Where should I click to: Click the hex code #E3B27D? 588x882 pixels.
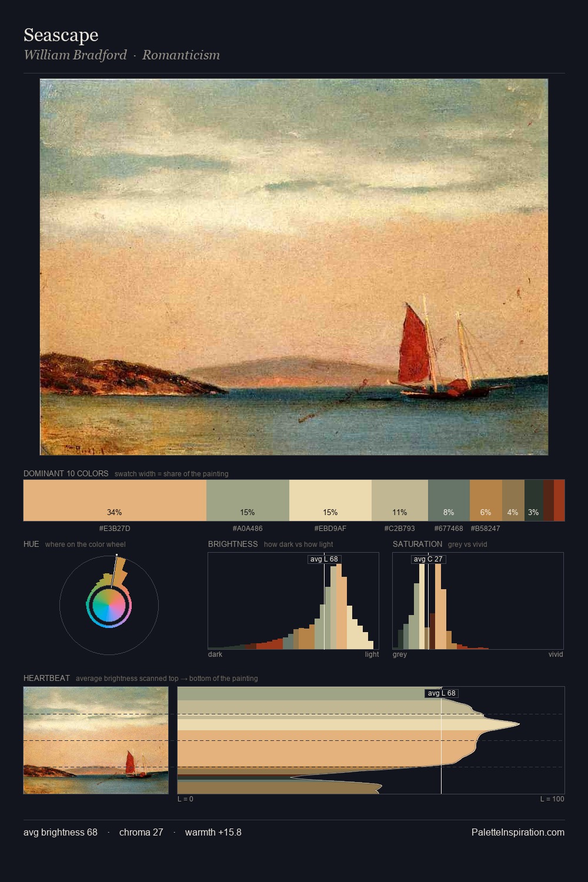pyautogui.click(x=115, y=529)
